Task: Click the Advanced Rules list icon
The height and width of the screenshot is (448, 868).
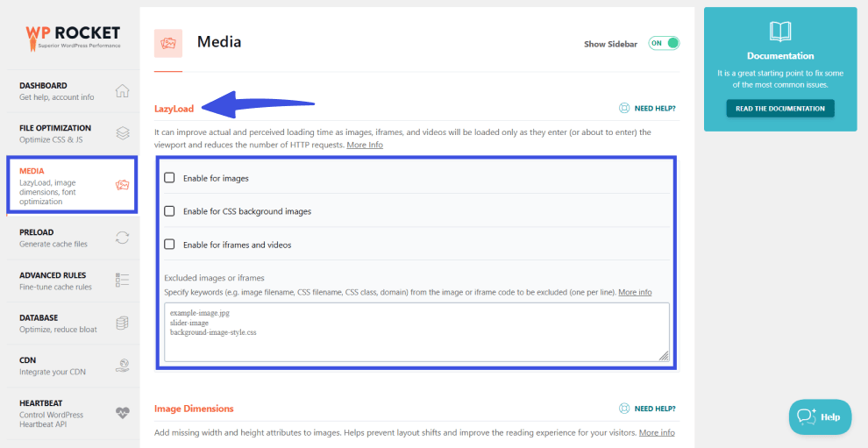Action: click(123, 281)
